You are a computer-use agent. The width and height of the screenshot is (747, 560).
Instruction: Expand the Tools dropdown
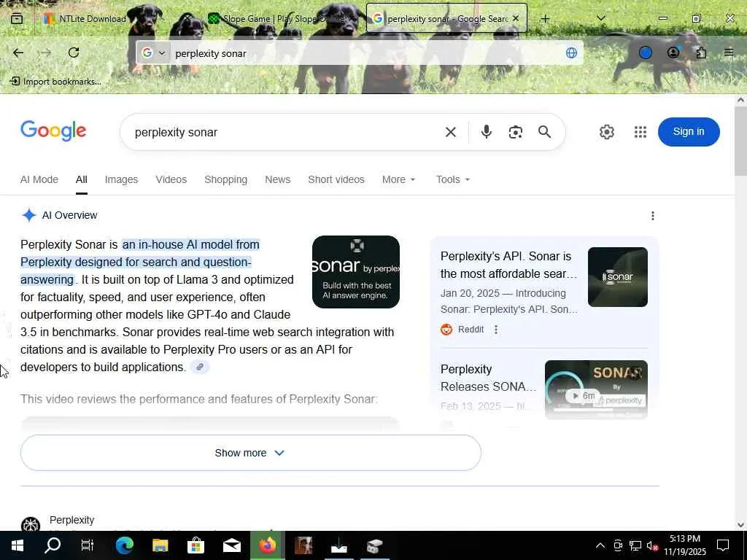pos(452,179)
